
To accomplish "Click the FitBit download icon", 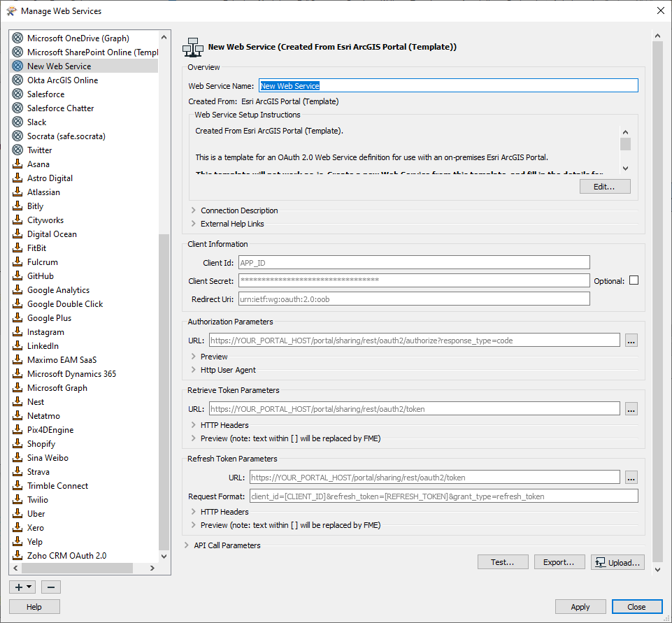I will point(17,248).
